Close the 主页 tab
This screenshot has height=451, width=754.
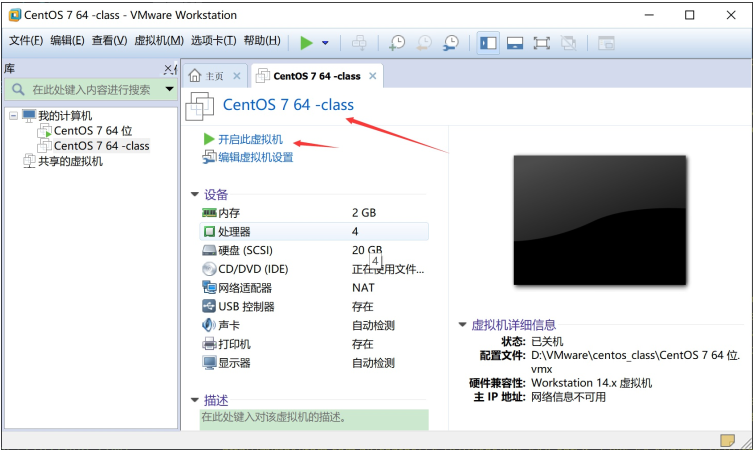tap(237, 76)
